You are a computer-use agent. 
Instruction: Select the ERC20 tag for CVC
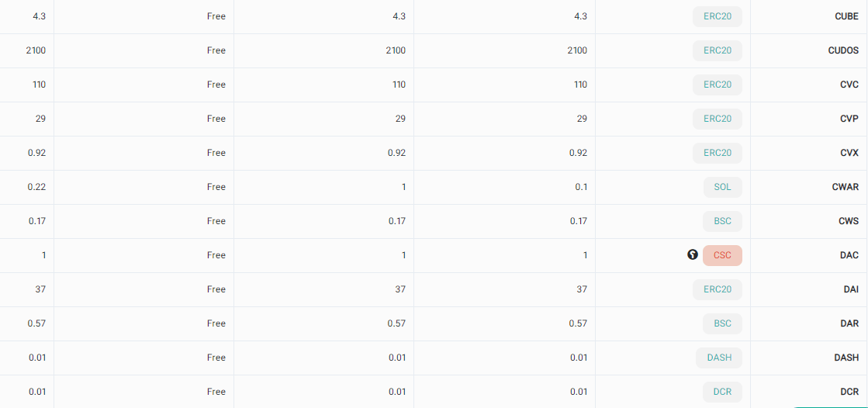(x=718, y=85)
